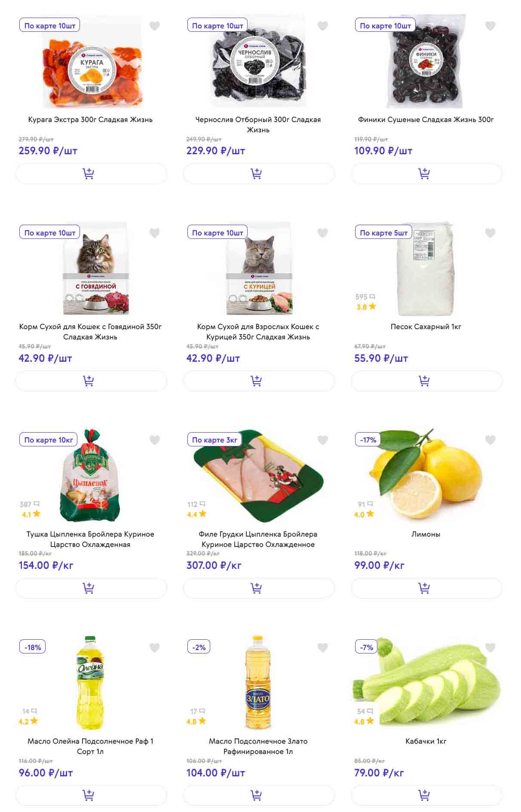Mark Лимоны as favorite
The width and height of the screenshot is (521, 812).
[x=490, y=440]
